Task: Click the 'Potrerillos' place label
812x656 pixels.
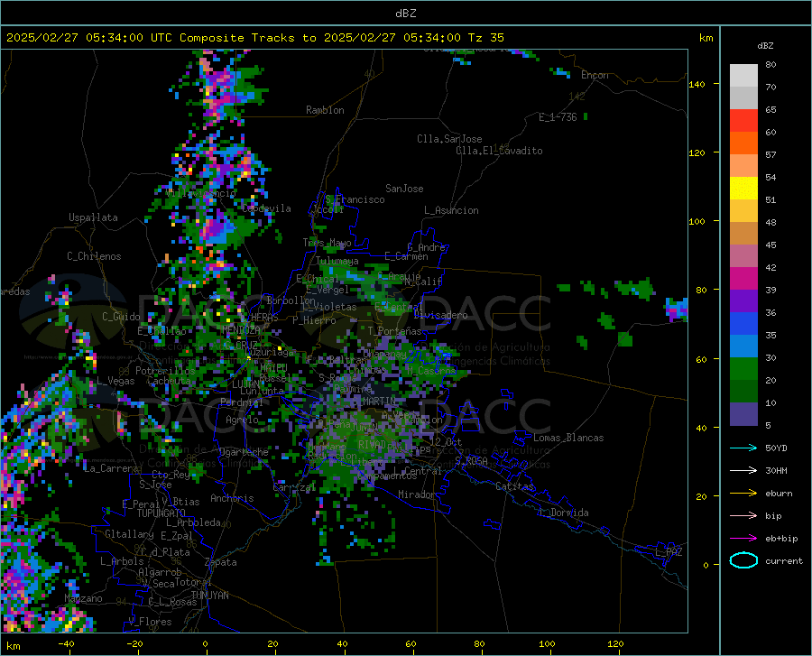Action: [165, 371]
